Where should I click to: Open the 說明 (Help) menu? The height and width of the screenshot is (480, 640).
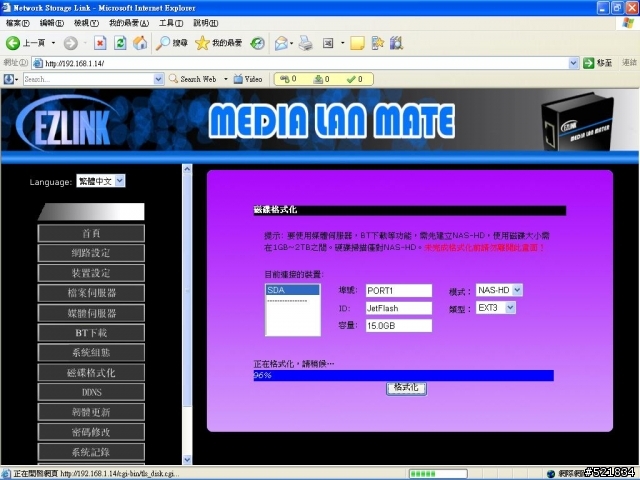[206, 23]
